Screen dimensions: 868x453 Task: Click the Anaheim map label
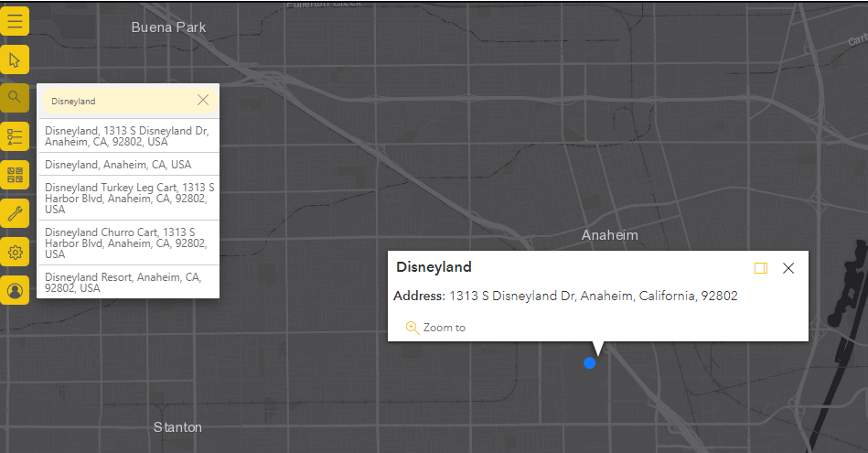click(609, 235)
